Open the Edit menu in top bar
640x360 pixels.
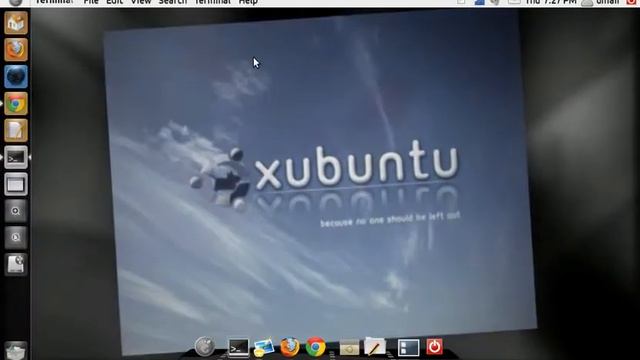pyautogui.click(x=114, y=2)
